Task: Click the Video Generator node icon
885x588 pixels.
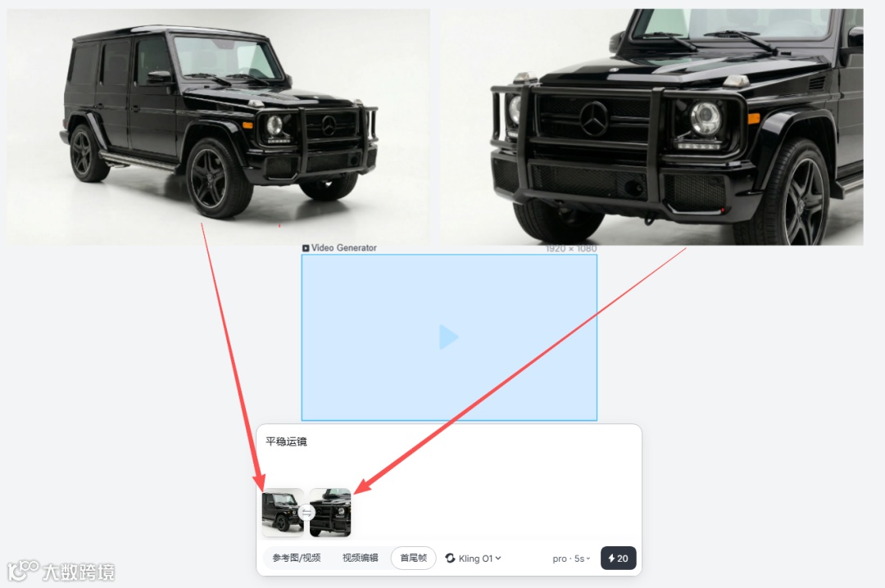Action: point(306,247)
